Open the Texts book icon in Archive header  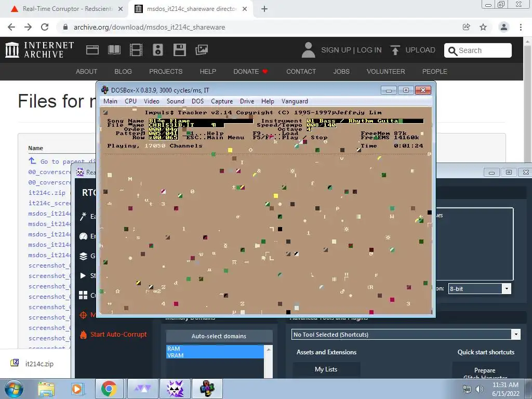pyautogui.click(x=114, y=50)
